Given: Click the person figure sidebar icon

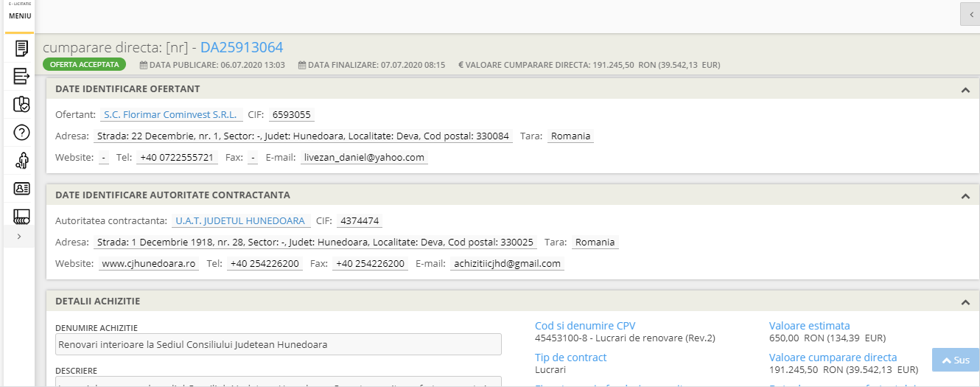Looking at the screenshot, I should (21, 160).
